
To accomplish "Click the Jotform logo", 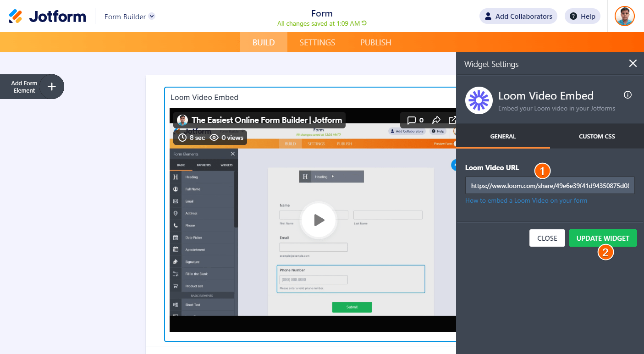I will tap(48, 17).
